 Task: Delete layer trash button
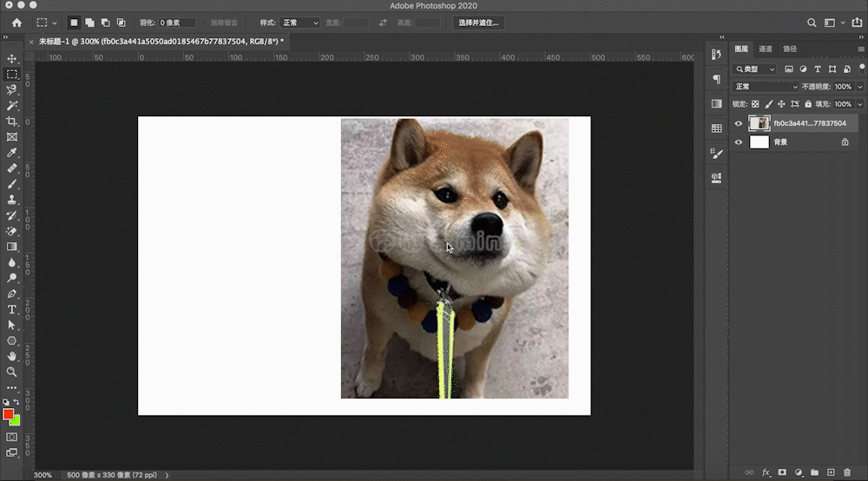coord(847,472)
